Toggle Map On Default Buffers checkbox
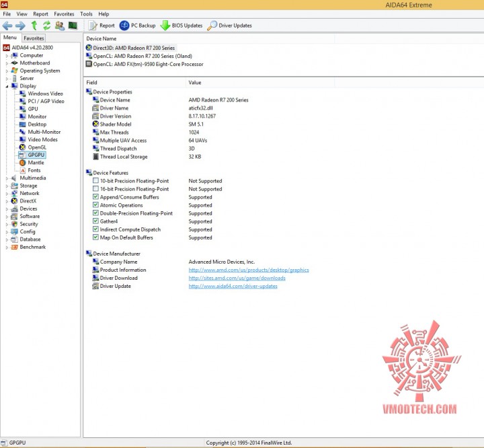Viewport: 484px width, 448px height. tap(95, 237)
